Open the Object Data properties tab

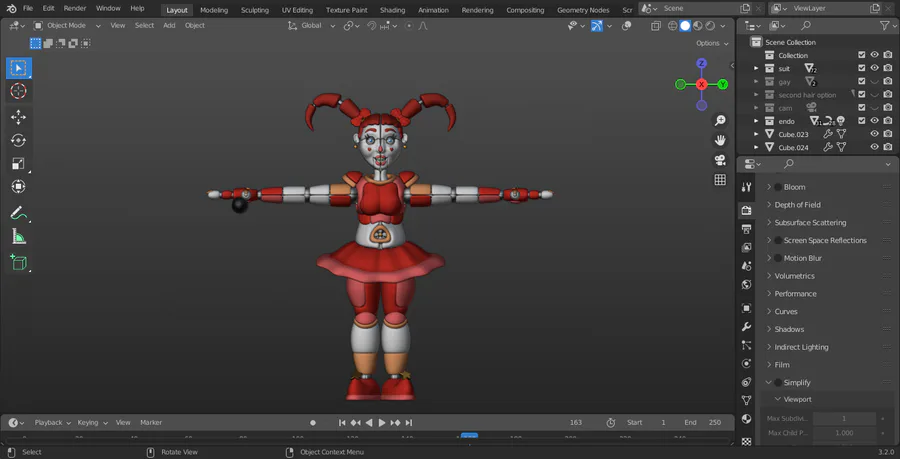pos(746,400)
